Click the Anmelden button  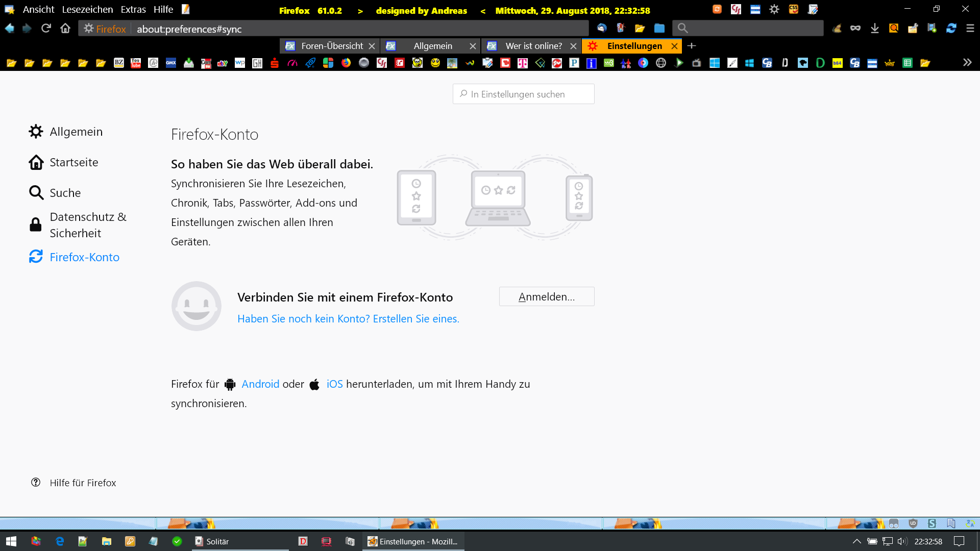coord(546,296)
